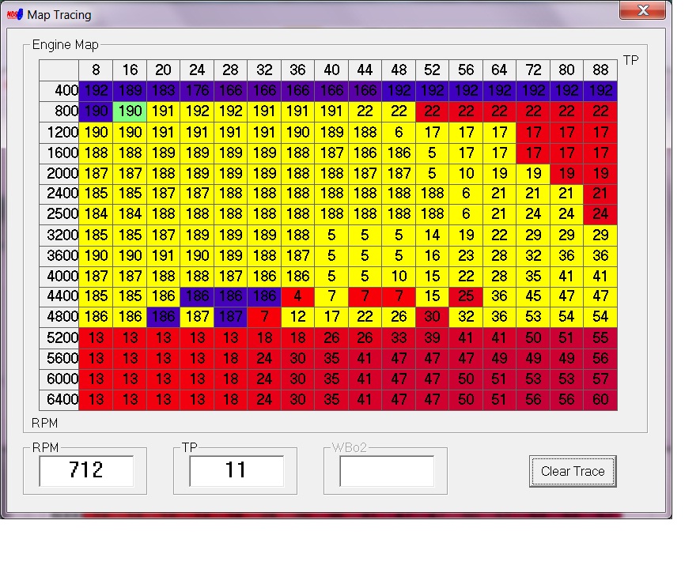The width and height of the screenshot is (700, 588).
Task: Click the 400 RPM row header
Action: [59, 91]
